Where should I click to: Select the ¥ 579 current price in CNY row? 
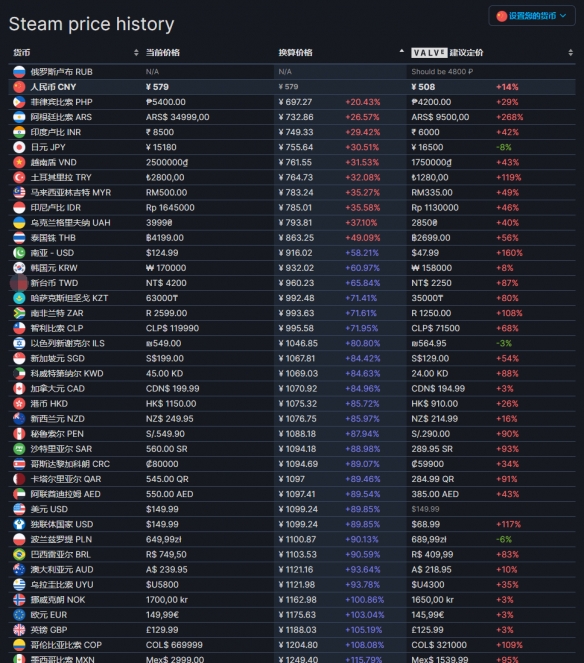pos(157,87)
